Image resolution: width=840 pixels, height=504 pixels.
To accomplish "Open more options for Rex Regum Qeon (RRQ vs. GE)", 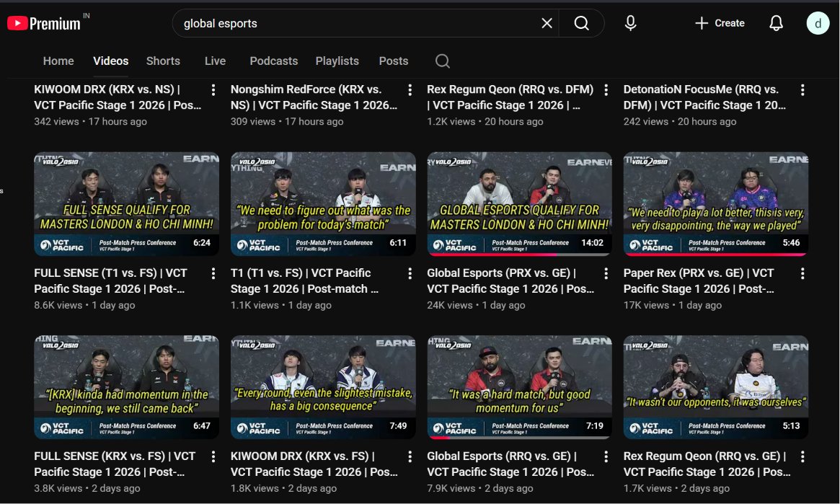I will [x=803, y=457].
